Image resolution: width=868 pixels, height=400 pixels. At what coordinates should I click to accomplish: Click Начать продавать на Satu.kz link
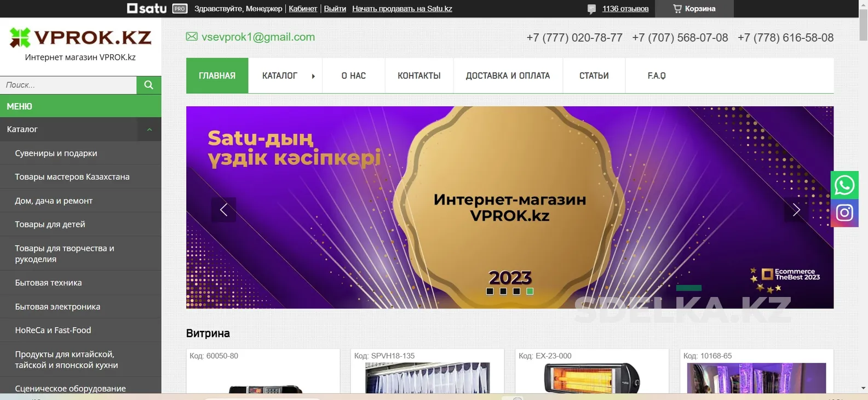(402, 9)
